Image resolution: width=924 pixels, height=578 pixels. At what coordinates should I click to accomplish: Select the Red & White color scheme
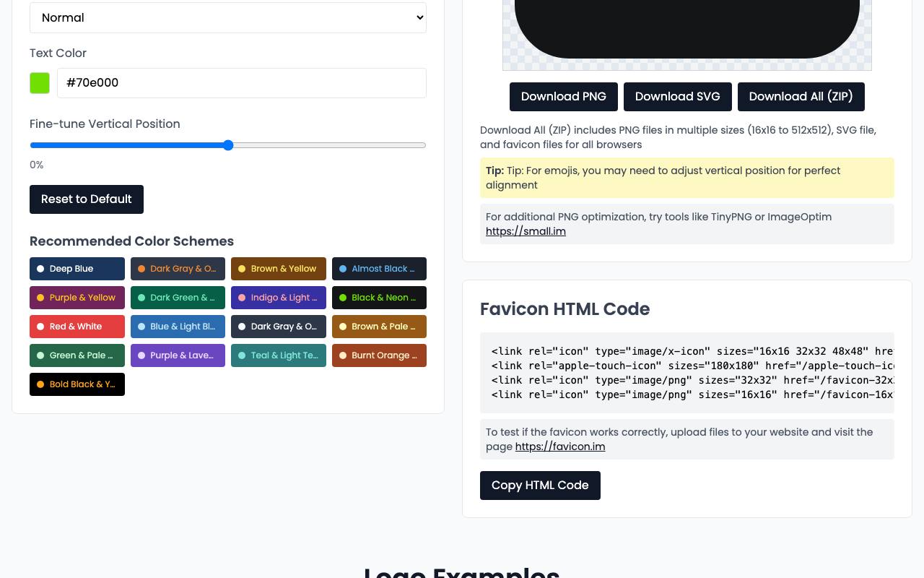pos(77,327)
